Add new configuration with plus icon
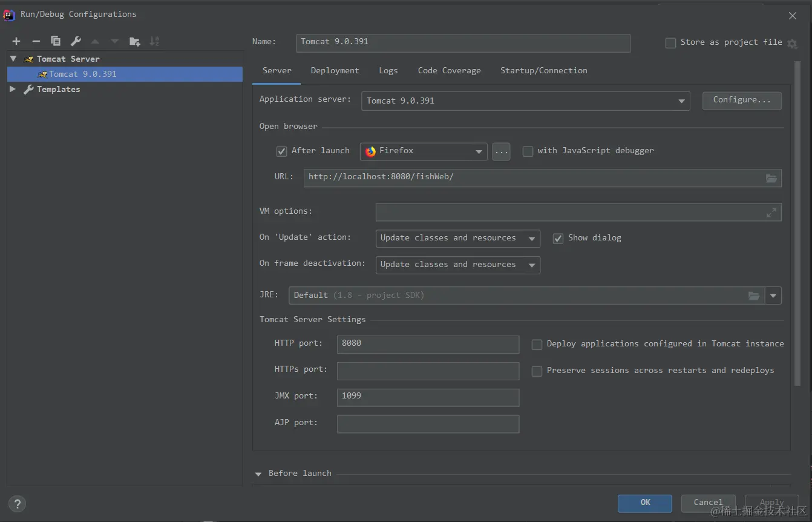Viewport: 812px width, 522px height. tap(16, 41)
